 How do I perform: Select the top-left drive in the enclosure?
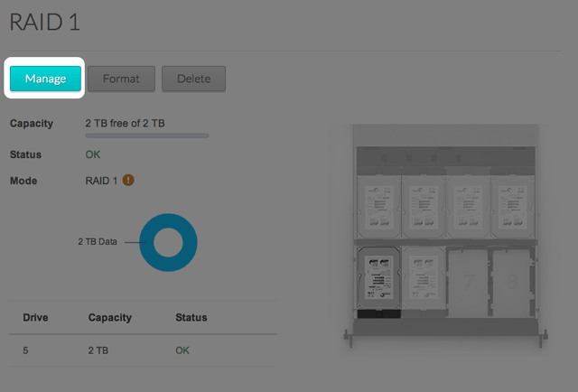coord(378,203)
